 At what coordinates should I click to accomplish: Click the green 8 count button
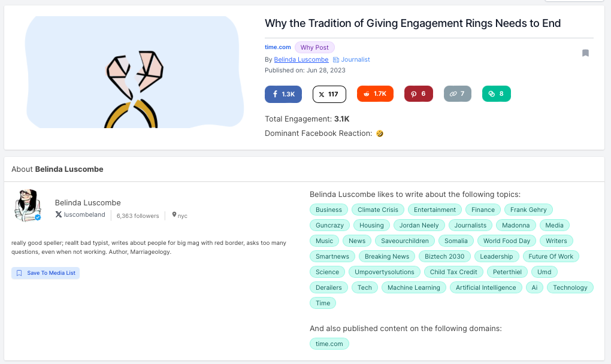point(496,94)
